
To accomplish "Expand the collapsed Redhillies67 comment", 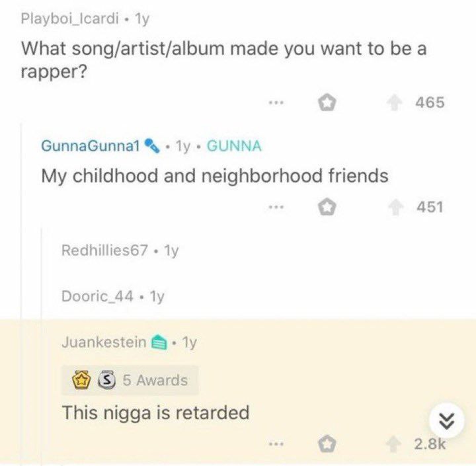I will tap(120, 251).
